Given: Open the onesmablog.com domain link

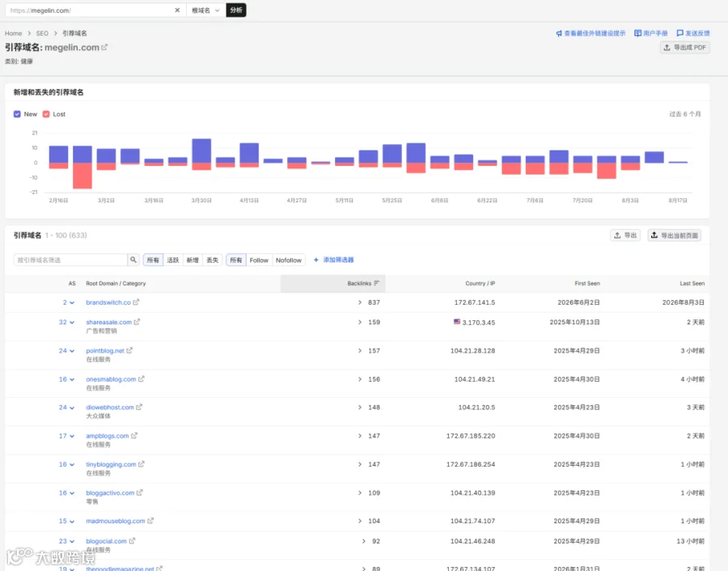Looking at the screenshot, I should coord(111,379).
